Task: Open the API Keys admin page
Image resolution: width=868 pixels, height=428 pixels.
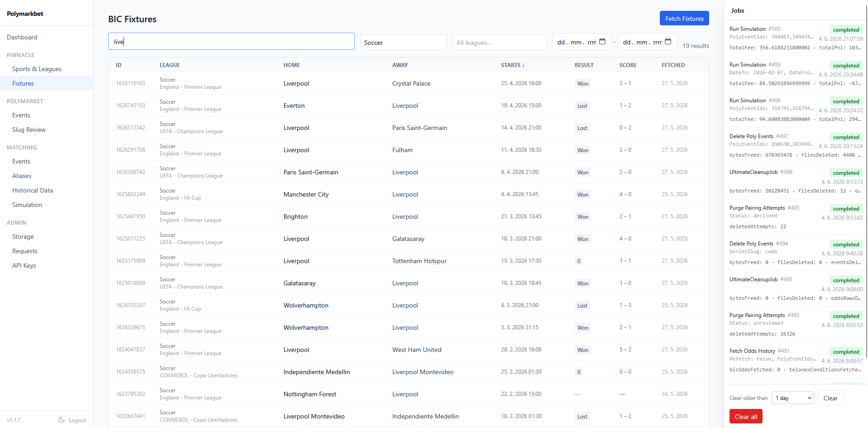Action: tap(24, 265)
